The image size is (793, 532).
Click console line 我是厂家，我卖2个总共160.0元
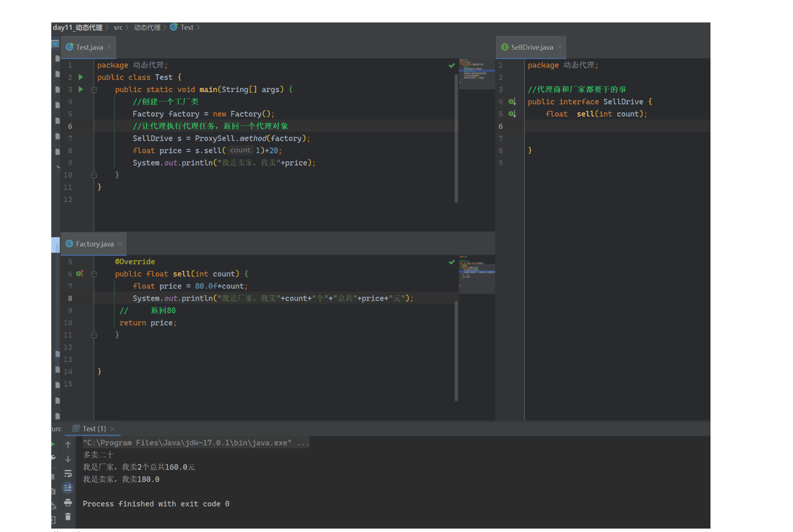pos(139,467)
